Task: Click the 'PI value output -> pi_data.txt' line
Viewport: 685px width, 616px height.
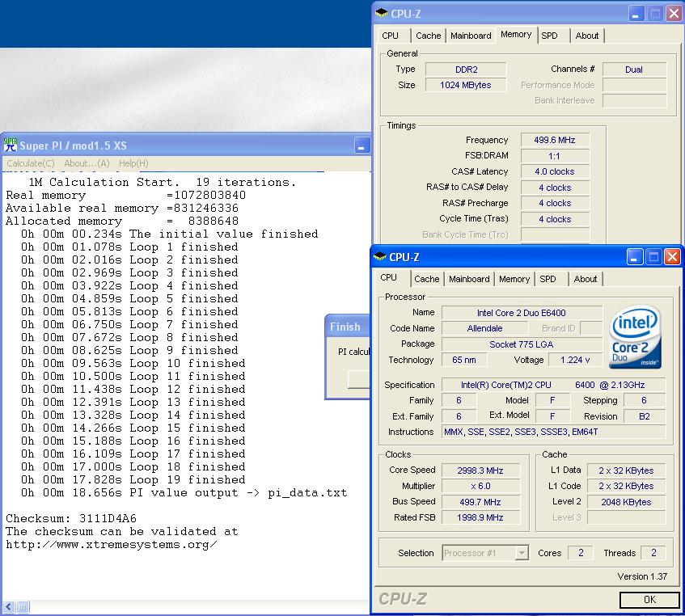Action: (184, 493)
